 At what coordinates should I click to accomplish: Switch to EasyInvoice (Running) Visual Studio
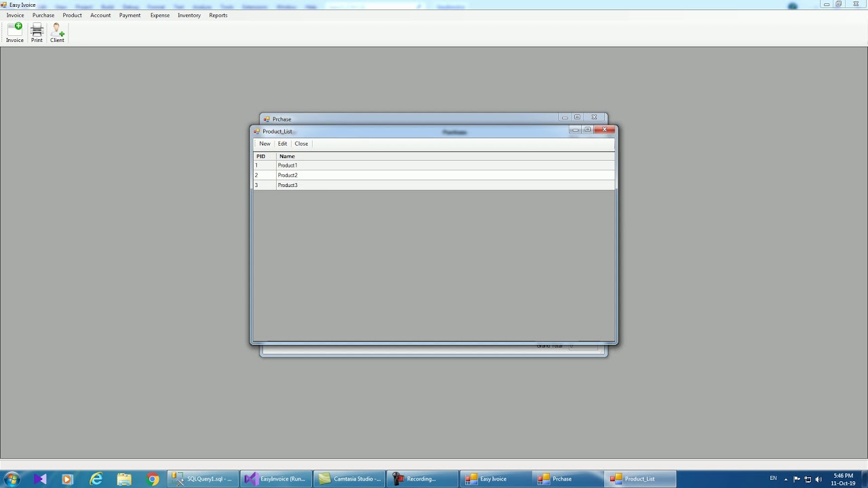tap(276, 479)
